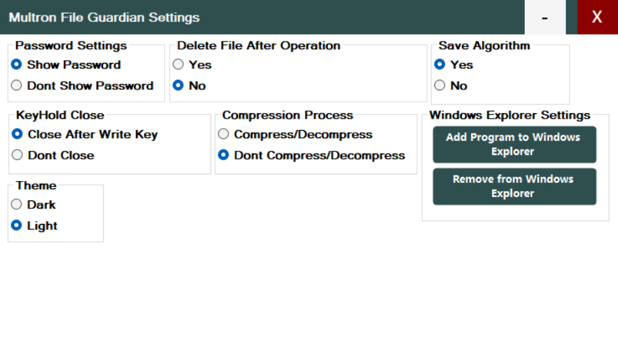Minimize the settings window with dash button
Image resolution: width=618 pixels, height=364 pixels.
pyautogui.click(x=545, y=17)
